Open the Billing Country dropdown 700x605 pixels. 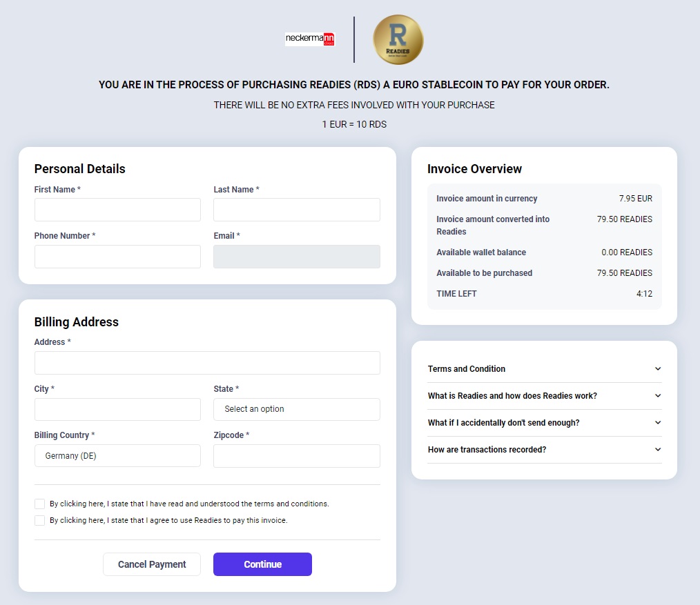pos(117,456)
